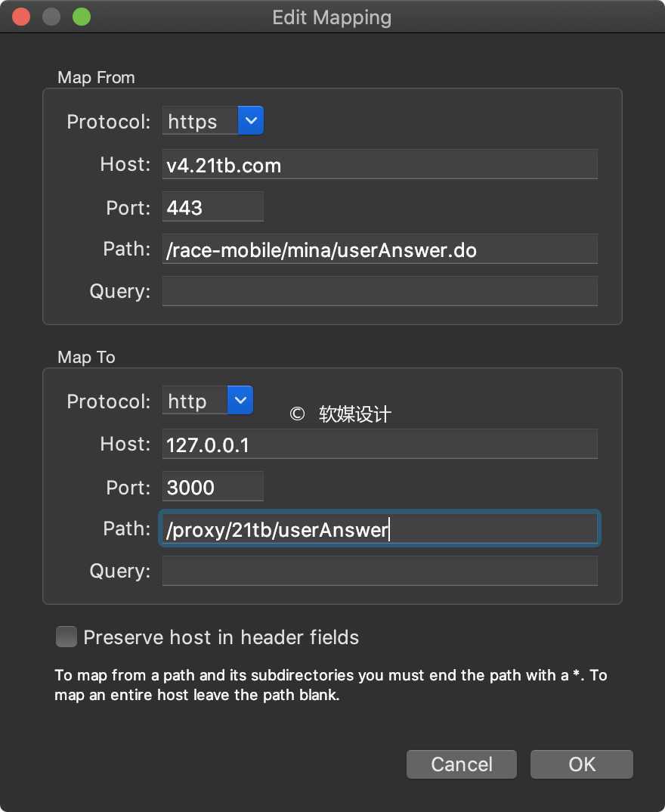665x812 pixels.
Task: Place cursor in /proxy/21tb/userAnswer path field
Action: tap(379, 528)
